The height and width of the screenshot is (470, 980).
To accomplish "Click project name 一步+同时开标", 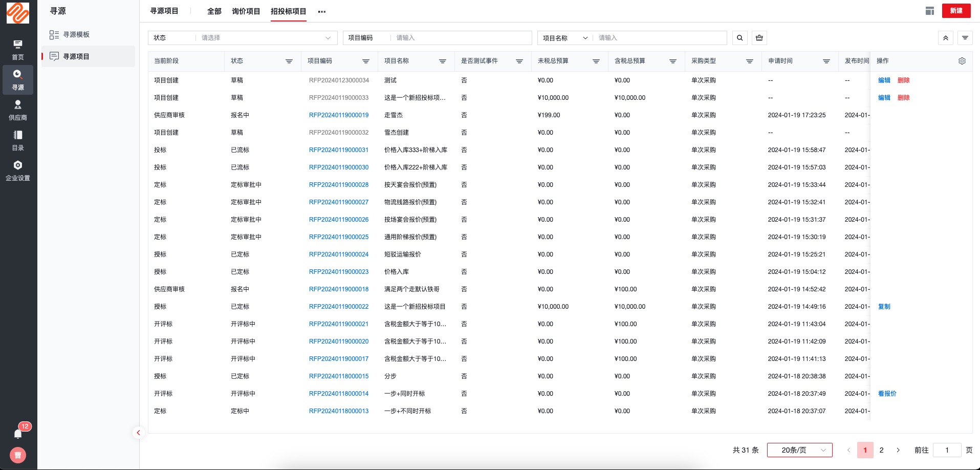I will (405, 394).
